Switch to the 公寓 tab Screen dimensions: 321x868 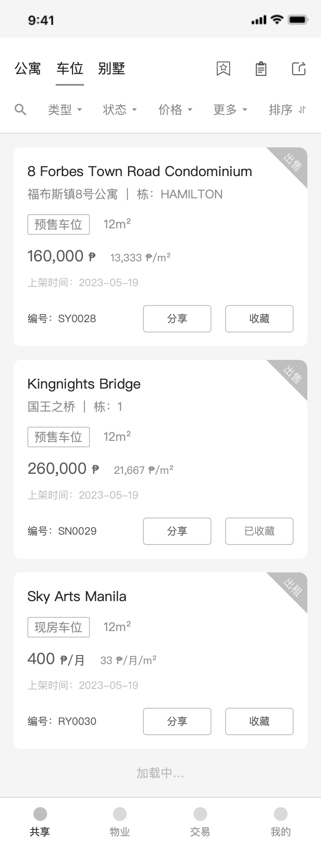point(28,69)
